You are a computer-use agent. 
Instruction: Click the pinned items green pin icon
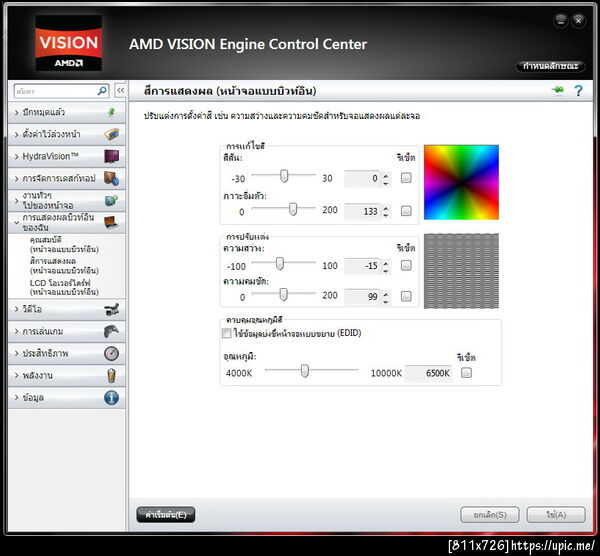tap(111, 112)
